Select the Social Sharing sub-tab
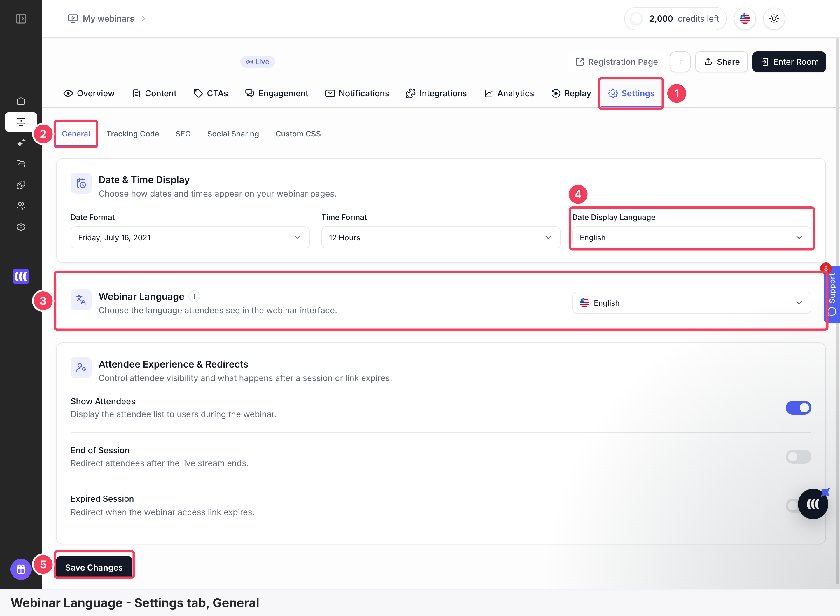Viewport: 840px width, 616px height. 233,134
